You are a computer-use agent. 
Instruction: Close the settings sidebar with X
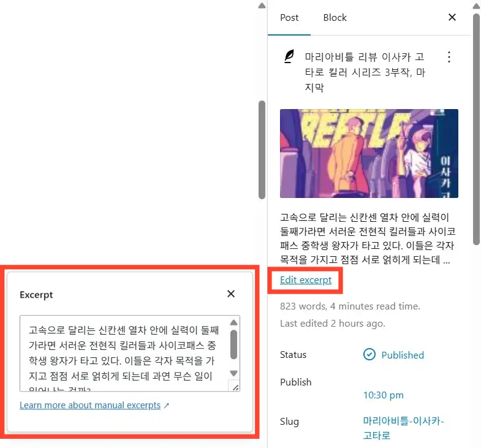[x=452, y=17]
